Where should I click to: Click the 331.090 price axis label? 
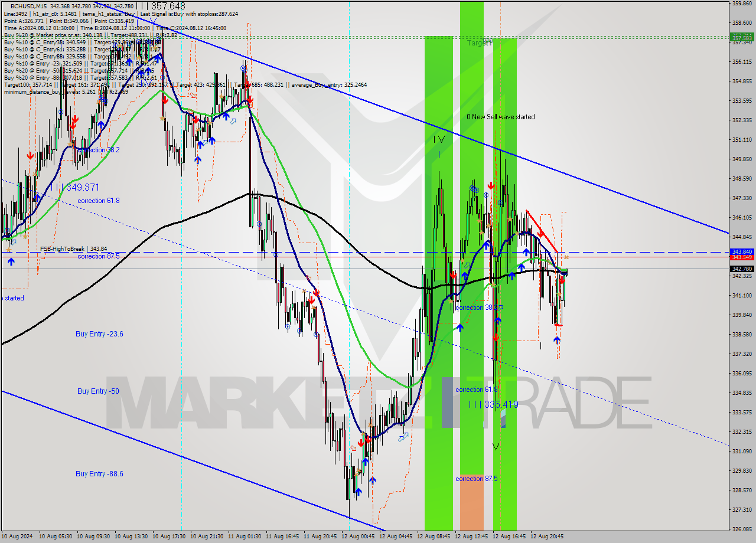tap(742, 452)
